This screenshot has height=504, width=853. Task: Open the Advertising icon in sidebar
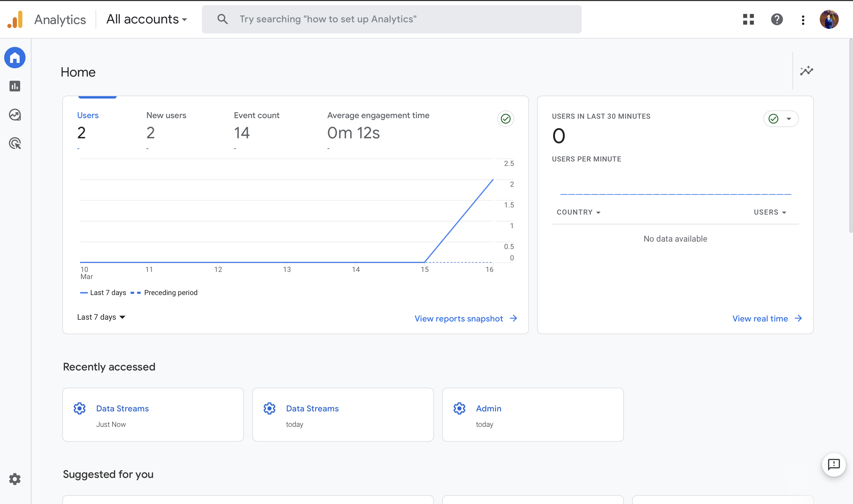click(x=15, y=143)
